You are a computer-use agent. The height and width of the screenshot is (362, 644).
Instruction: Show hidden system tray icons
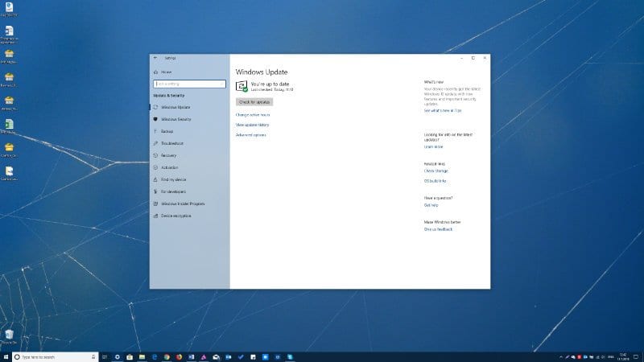tap(561, 357)
